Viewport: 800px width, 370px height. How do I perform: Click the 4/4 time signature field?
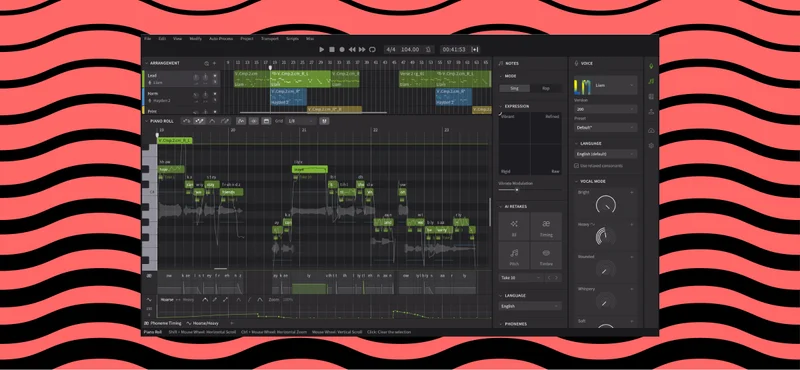tap(391, 50)
